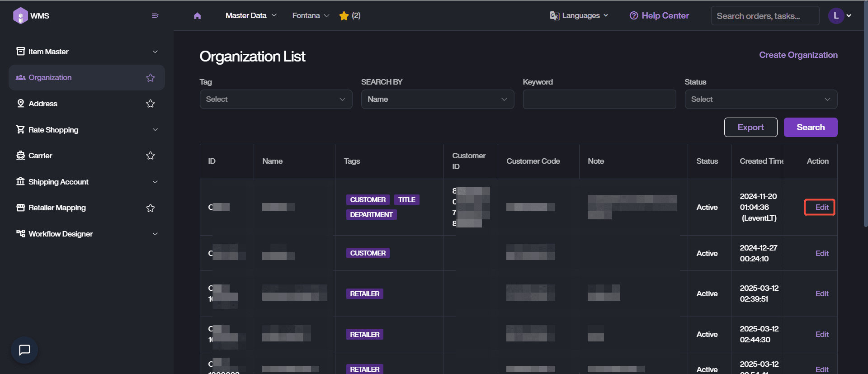The image size is (868, 374).
Task: Open the yellow star favorites list
Action: pyautogui.click(x=344, y=16)
